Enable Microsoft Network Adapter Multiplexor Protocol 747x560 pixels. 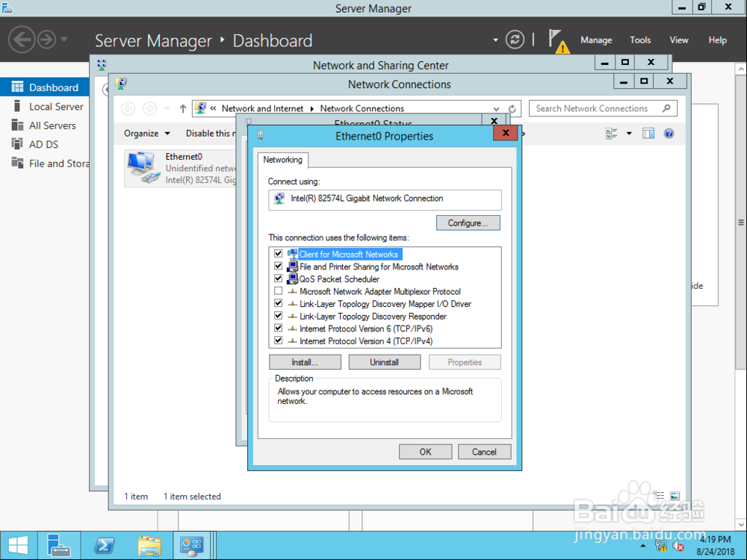278,291
